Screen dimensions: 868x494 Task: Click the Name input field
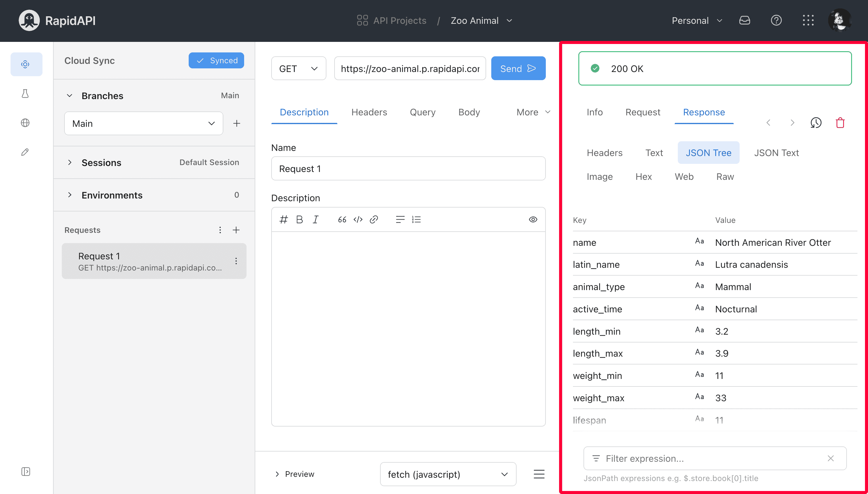(x=408, y=169)
